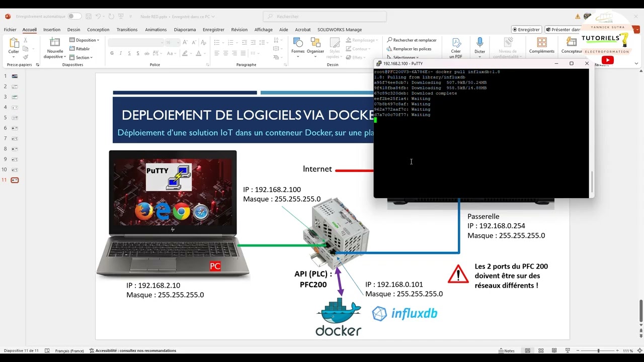Click the Accessibilité recommendations status text
The height and width of the screenshot is (362, 644).
[x=133, y=350]
